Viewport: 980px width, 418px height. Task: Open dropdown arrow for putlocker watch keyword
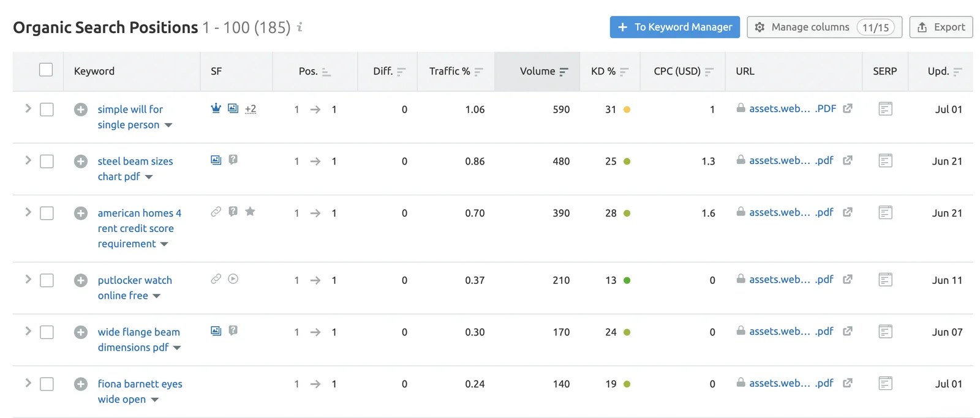156,296
